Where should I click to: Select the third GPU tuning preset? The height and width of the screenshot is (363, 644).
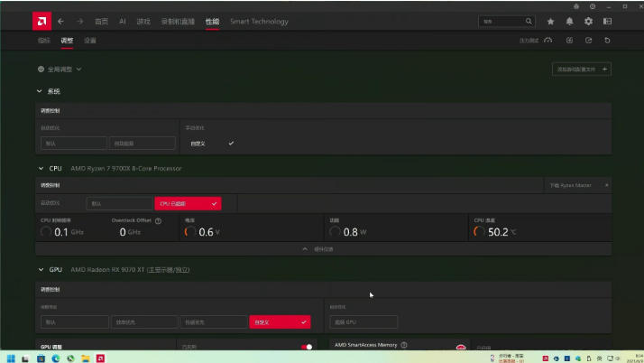pyautogui.click(x=214, y=321)
